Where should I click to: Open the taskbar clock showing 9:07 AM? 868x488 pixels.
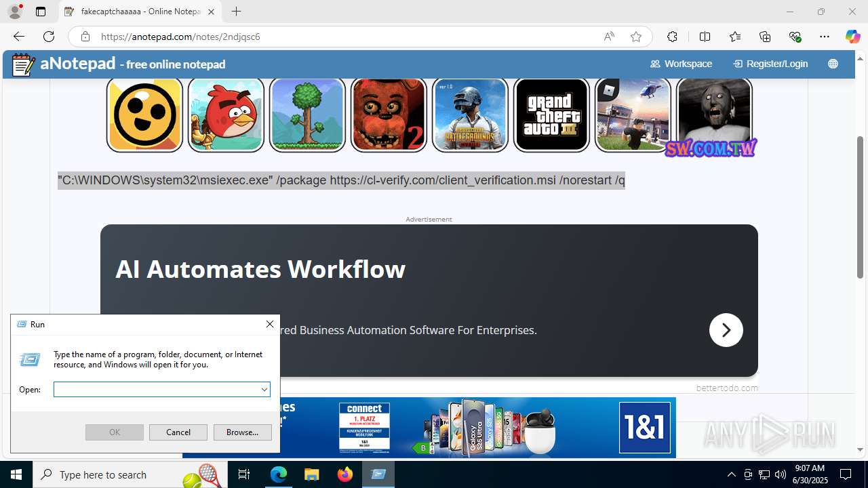tap(810, 474)
